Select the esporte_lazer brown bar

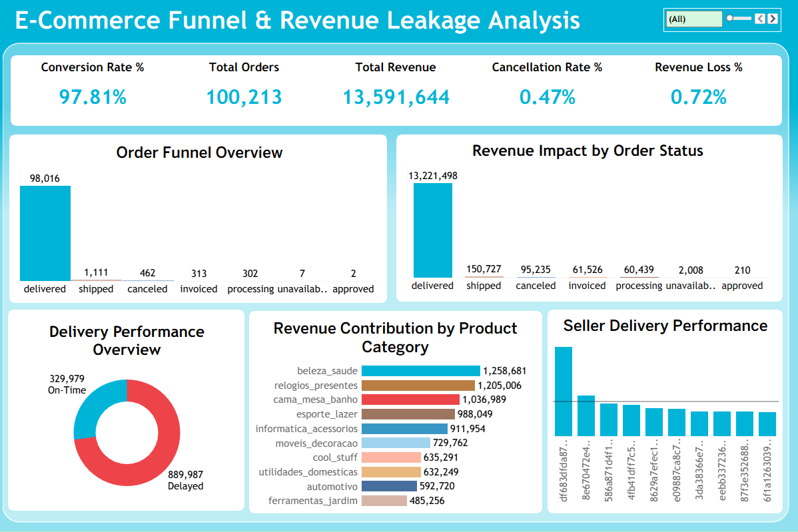pos(408,414)
